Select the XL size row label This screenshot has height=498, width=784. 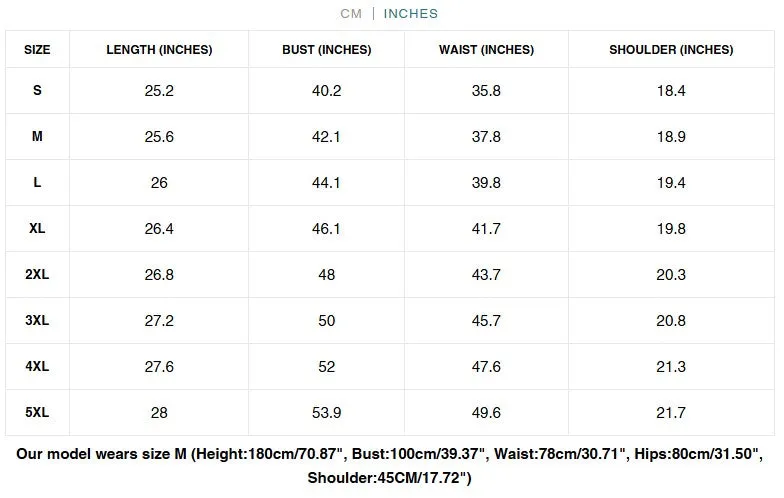point(38,228)
